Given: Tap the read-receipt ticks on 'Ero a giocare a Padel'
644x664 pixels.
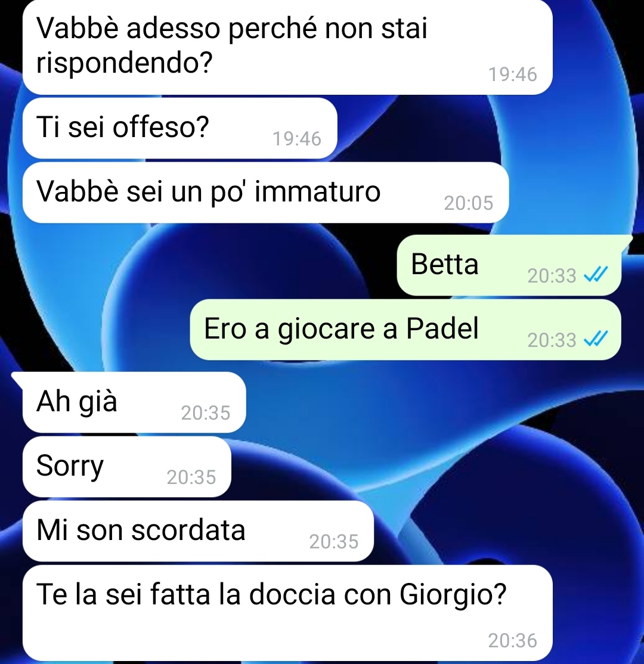Looking at the screenshot, I should click(x=596, y=339).
